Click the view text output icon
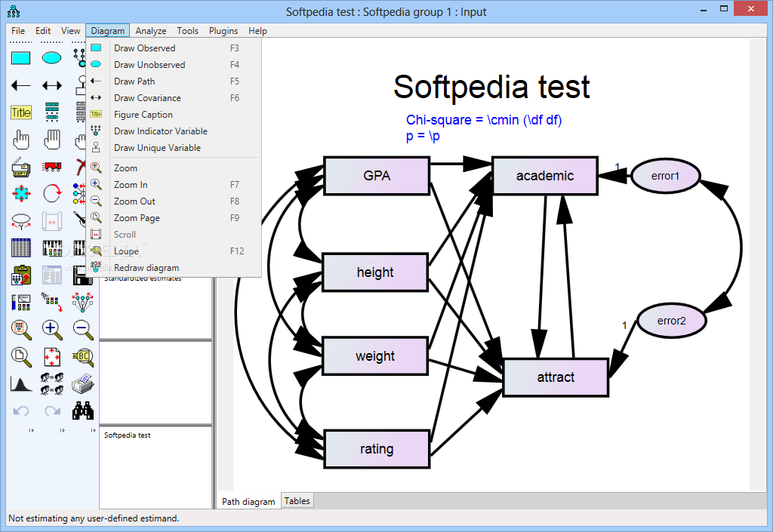 pos(52,275)
